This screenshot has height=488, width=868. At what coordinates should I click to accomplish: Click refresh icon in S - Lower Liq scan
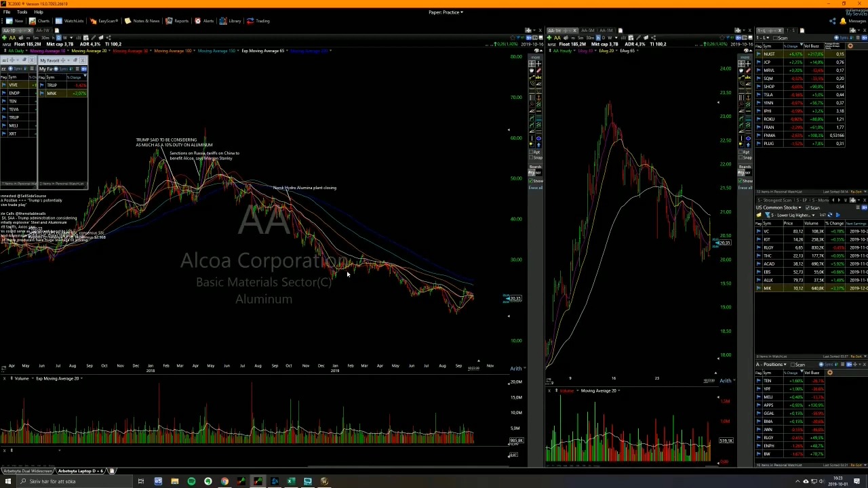830,215
